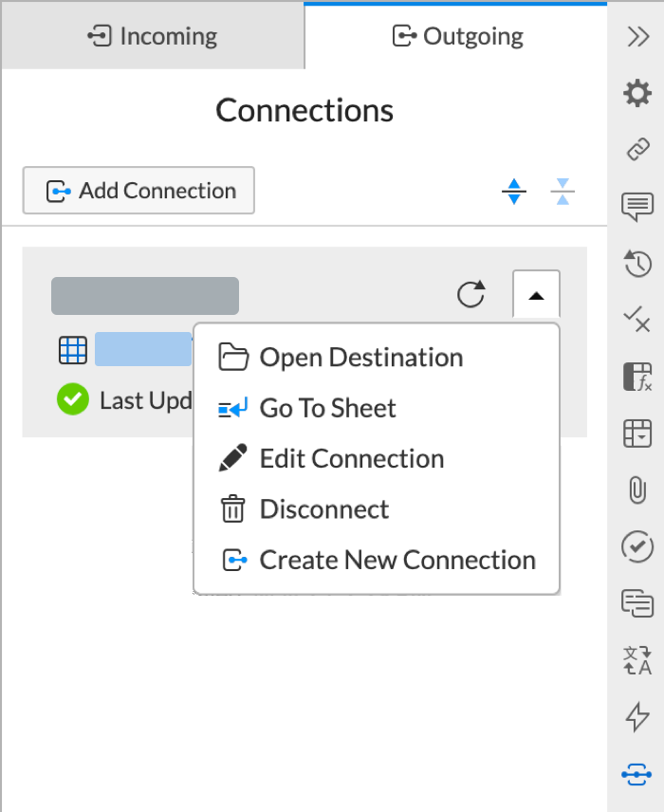664x812 pixels.
Task: Collapse the side panel with double chevron
Action: 636,36
